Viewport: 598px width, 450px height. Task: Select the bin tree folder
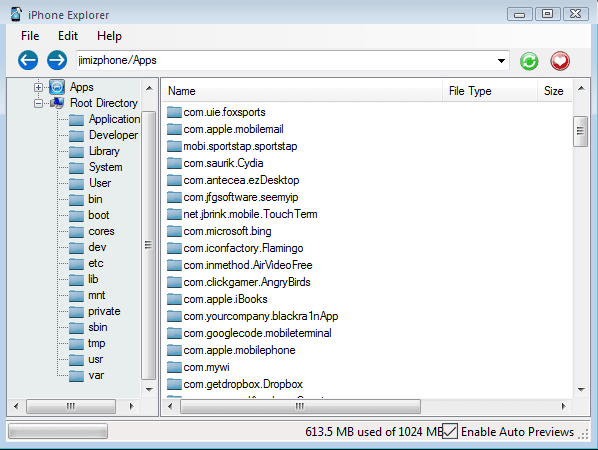point(95,199)
